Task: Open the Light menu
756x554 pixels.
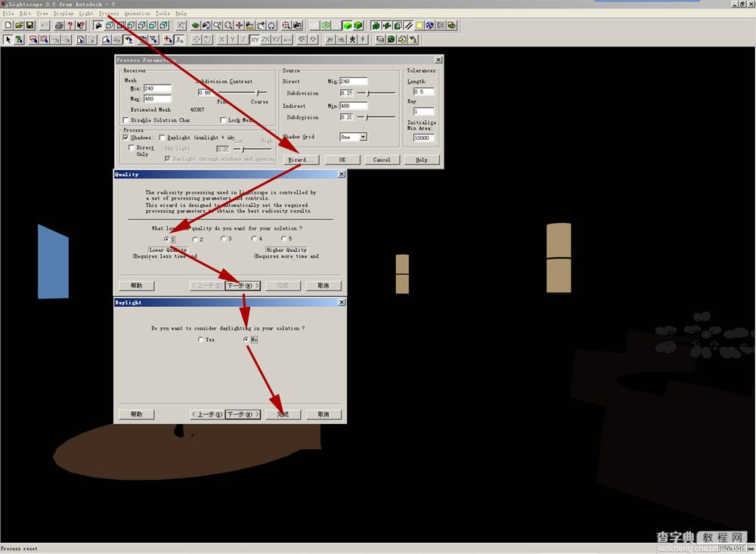Action: click(86, 14)
